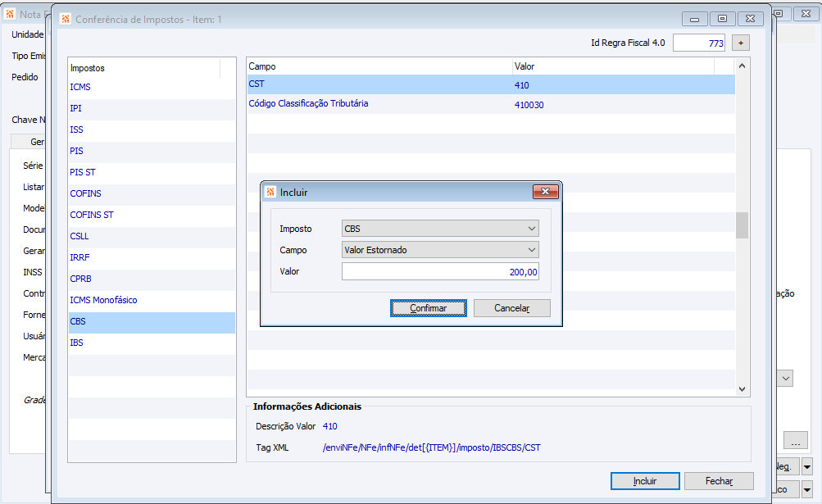
Task: Click the Incluir button at bottom right
Action: click(x=645, y=481)
